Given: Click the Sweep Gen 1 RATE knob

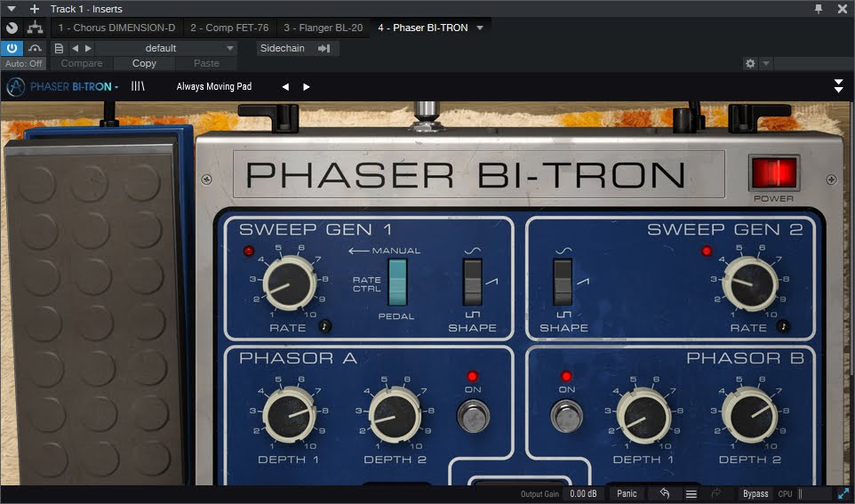Looking at the screenshot, I should (290, 284).
